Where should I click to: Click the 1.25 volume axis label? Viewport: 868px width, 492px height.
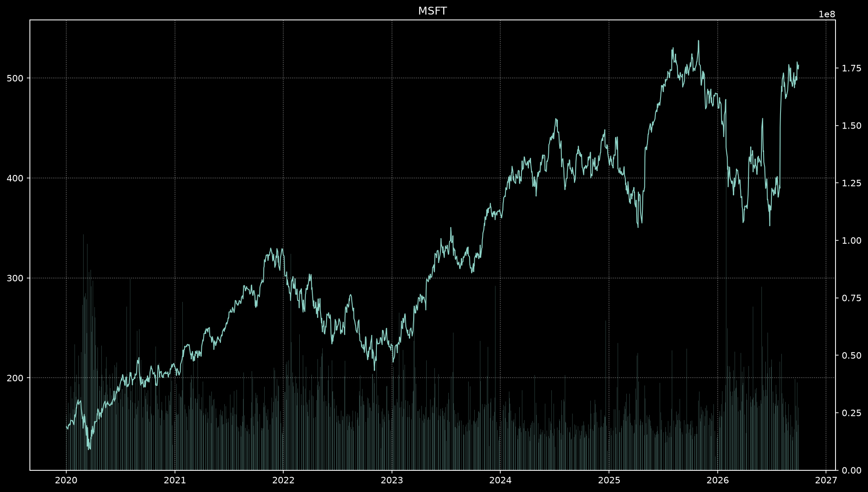click(852, 183)
